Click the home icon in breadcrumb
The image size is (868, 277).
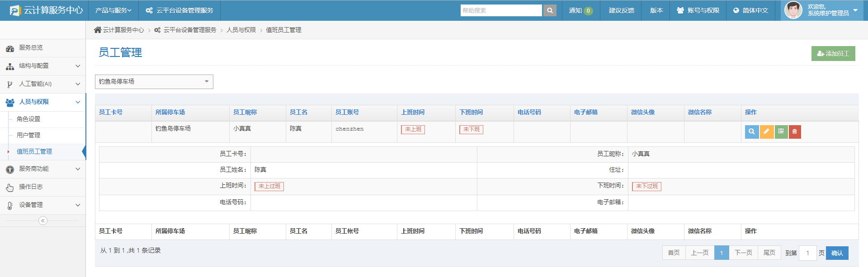[x=98, y=30]
